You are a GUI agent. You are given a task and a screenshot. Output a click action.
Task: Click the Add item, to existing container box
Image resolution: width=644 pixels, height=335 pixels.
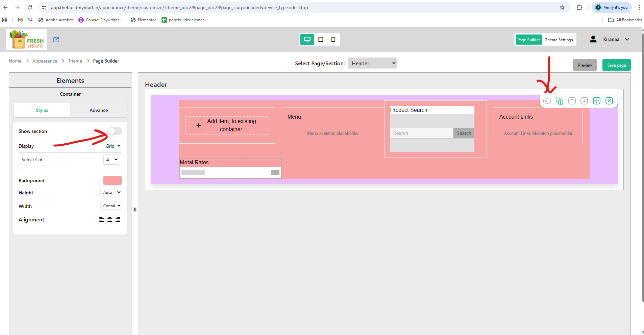(x=227, y=125)
